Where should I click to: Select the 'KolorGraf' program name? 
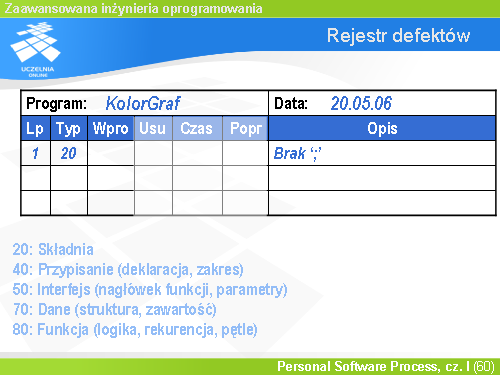[143, 103]
